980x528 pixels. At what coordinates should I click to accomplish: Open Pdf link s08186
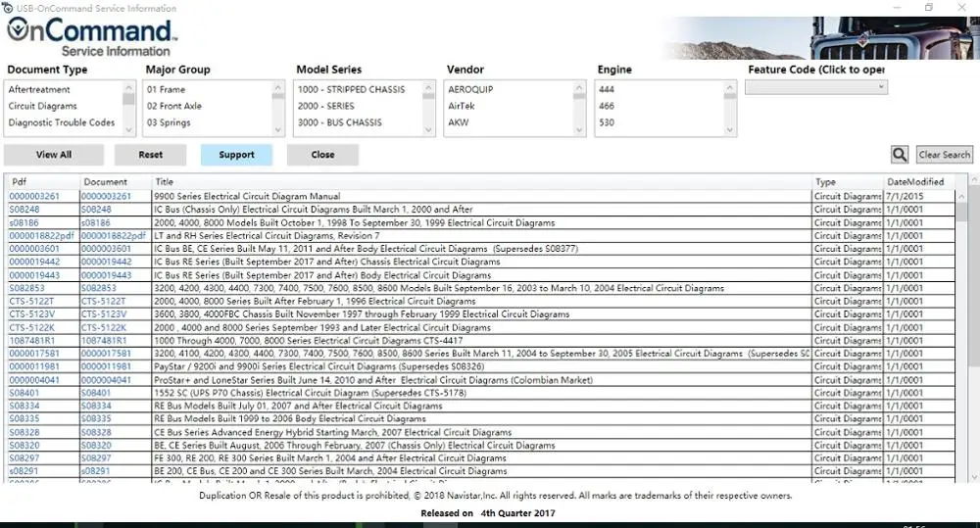click(24, 222)
